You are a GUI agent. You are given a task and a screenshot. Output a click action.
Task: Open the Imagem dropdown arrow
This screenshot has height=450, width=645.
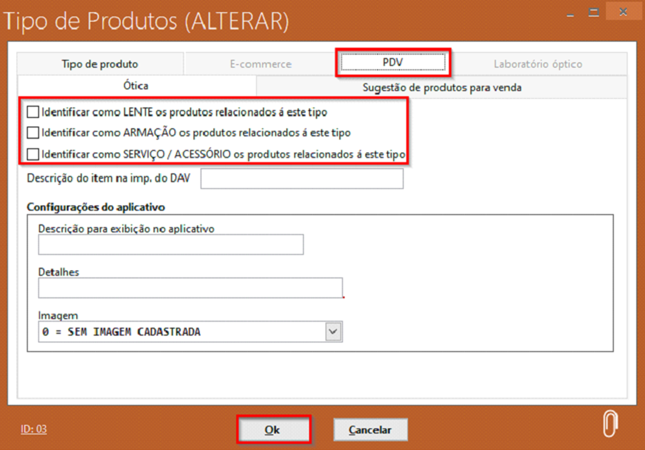pos(333,332)
